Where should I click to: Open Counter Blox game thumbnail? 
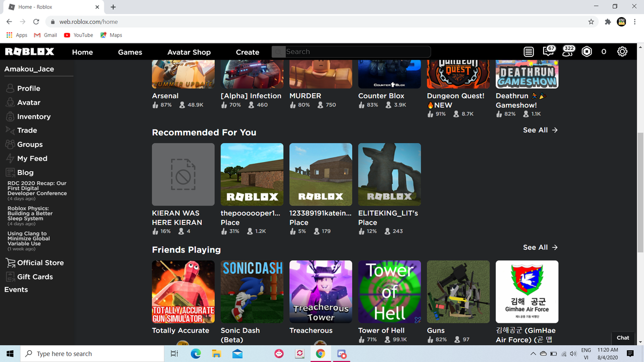tap(389, 74)
